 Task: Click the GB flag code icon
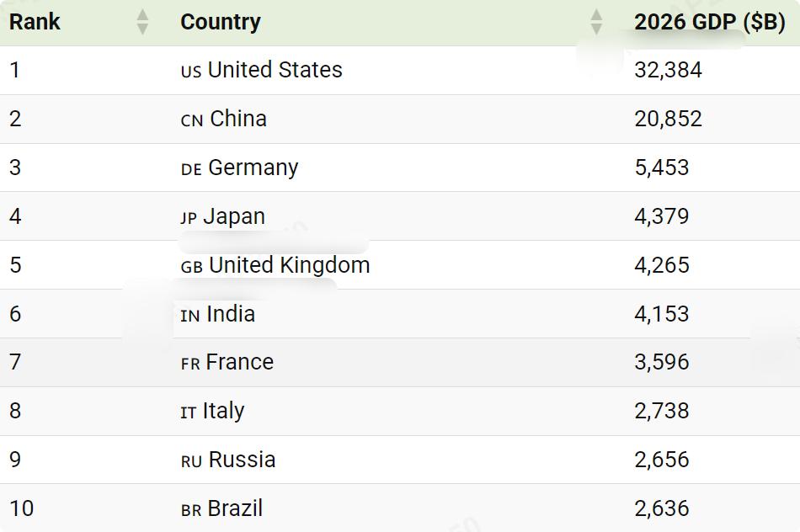pos(192,267)
